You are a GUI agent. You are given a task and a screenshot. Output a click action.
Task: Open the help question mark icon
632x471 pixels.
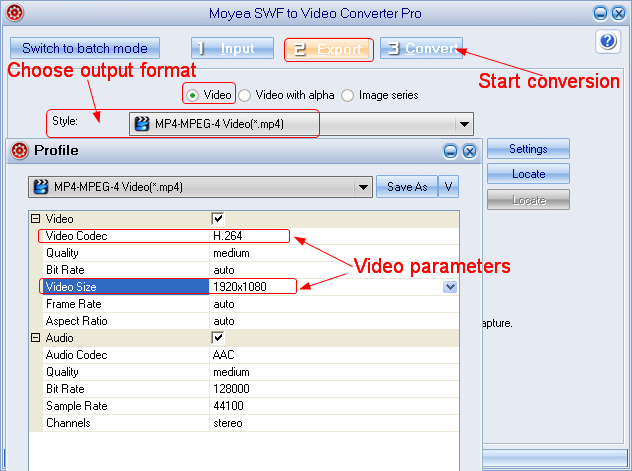(x=608, y=41)
